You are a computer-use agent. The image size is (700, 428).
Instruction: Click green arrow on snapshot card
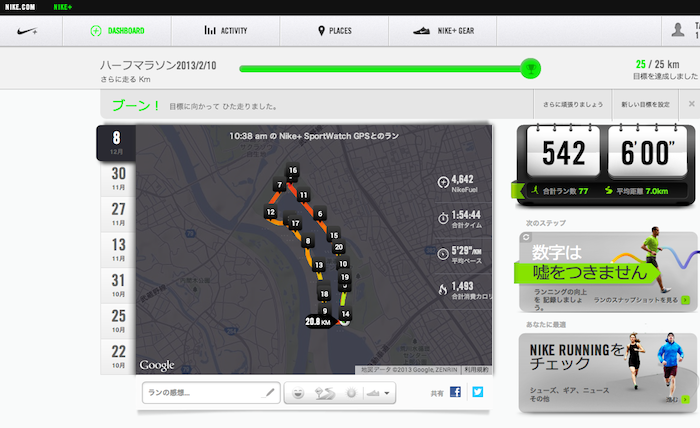(685, 300)
